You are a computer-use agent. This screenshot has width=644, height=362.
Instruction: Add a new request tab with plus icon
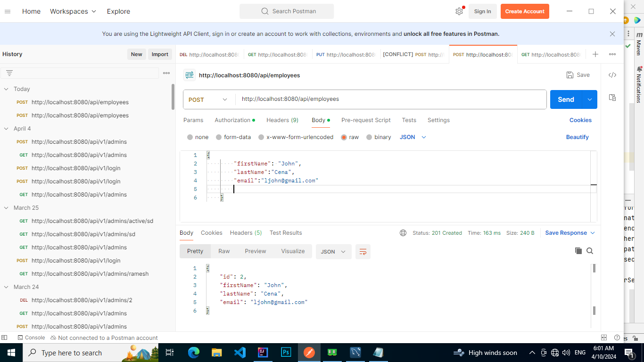(595, 54)
